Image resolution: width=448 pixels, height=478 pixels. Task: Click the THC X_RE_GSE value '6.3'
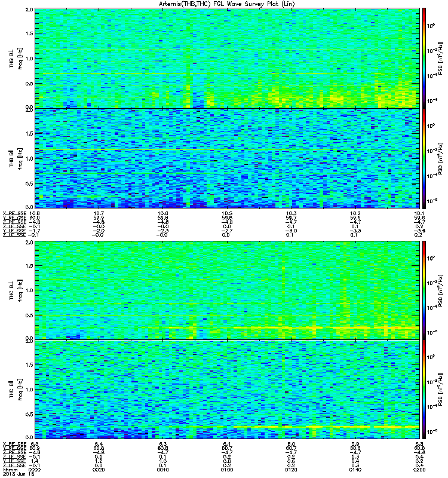(x=162, y=444)
